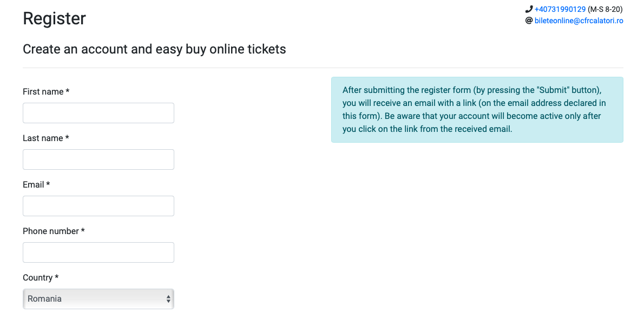This screenshot has height=313, width=644.
Task: Focus the First name input field
Action: pos(98,113)
